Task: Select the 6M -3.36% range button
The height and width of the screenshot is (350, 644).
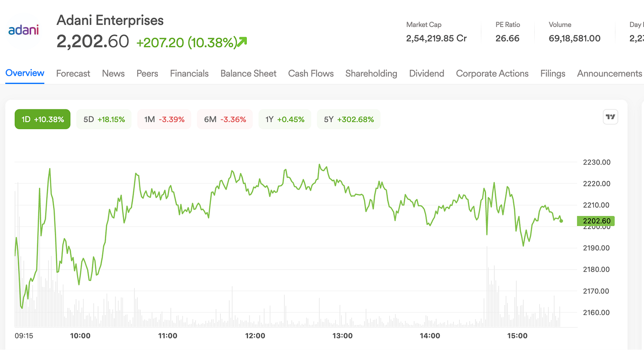Action: tap(225, 119)
